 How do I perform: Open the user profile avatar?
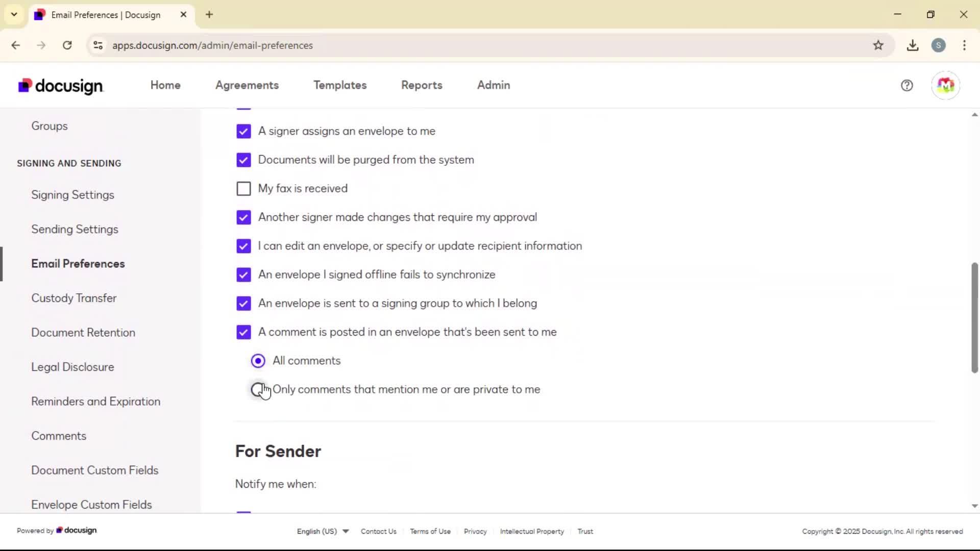tap(945, 85)
